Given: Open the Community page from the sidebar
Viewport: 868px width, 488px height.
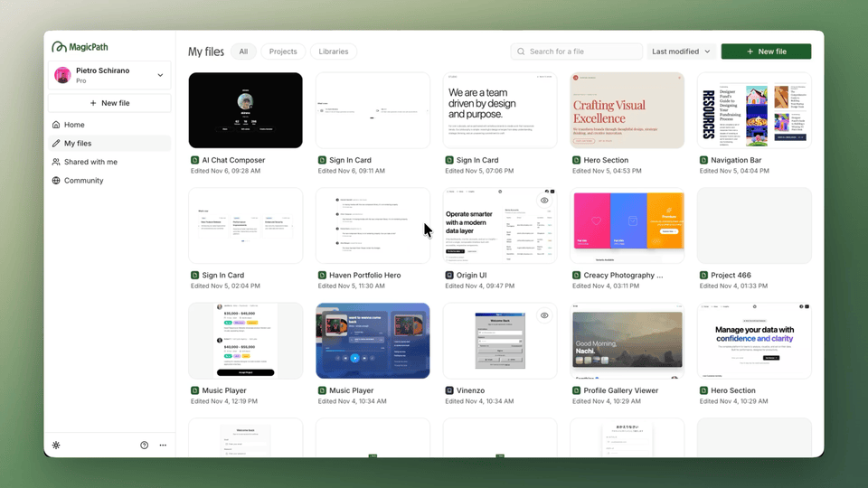Looking at the screenshot, I should pyautogui.click(x=83, y=181).
